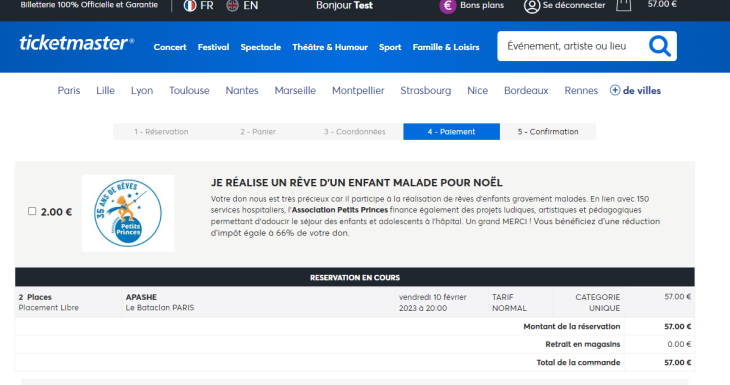
Task: Select the Paris city link
Action: 69,90
